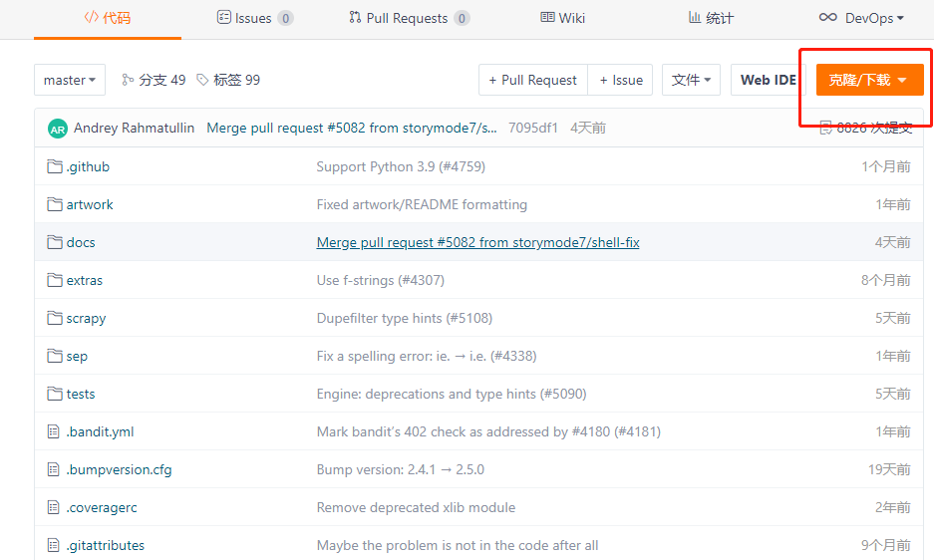Open commit hash 7095df1

533,129
